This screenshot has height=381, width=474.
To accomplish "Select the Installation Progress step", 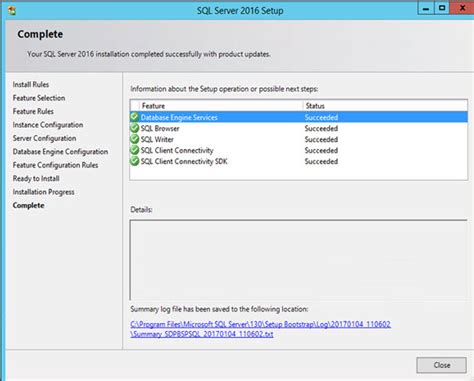I will coord(44,192).
